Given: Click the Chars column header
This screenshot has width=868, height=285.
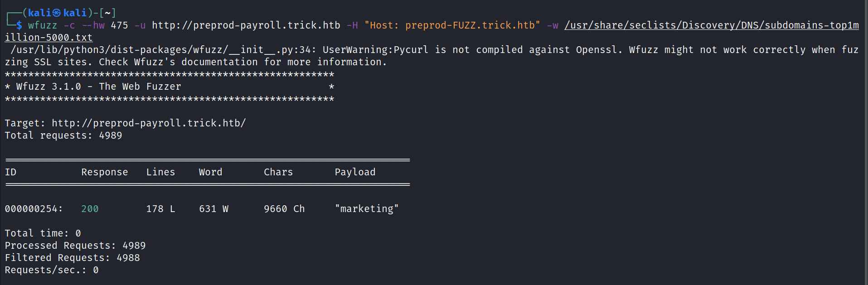Looking at the screenshot, I should coord(278,172).
